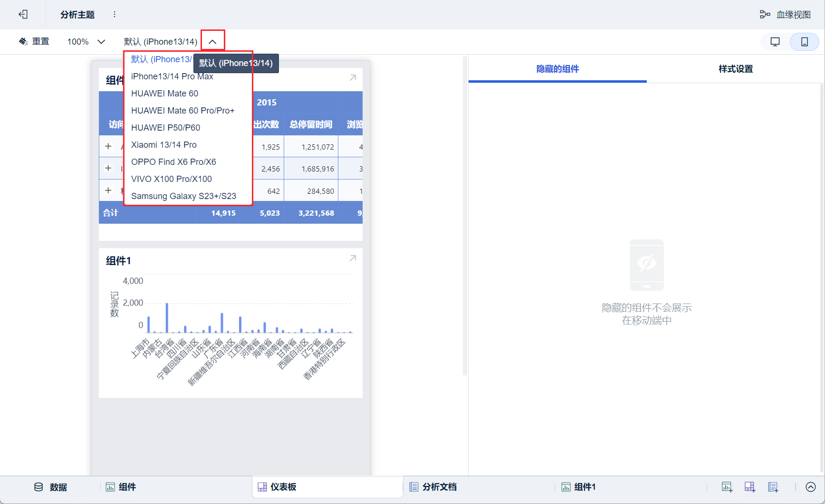Click the 数据 database icon in the bottom bar
Image resolution: width=825 pixels, height=504 pixels.
click(38, 487)
